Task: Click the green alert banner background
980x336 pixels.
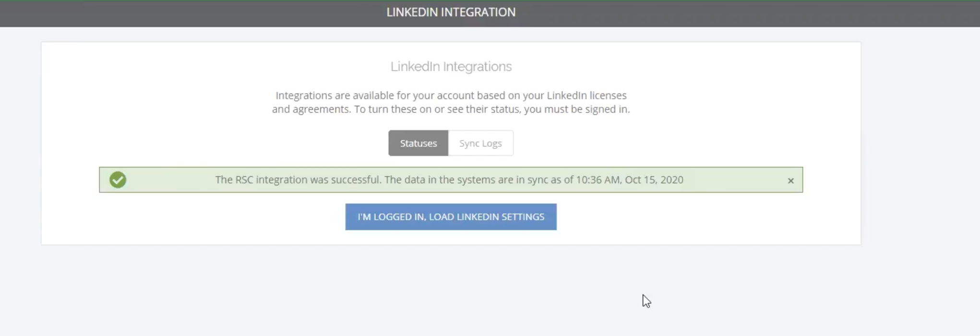Action: click(x=734, y=180)
